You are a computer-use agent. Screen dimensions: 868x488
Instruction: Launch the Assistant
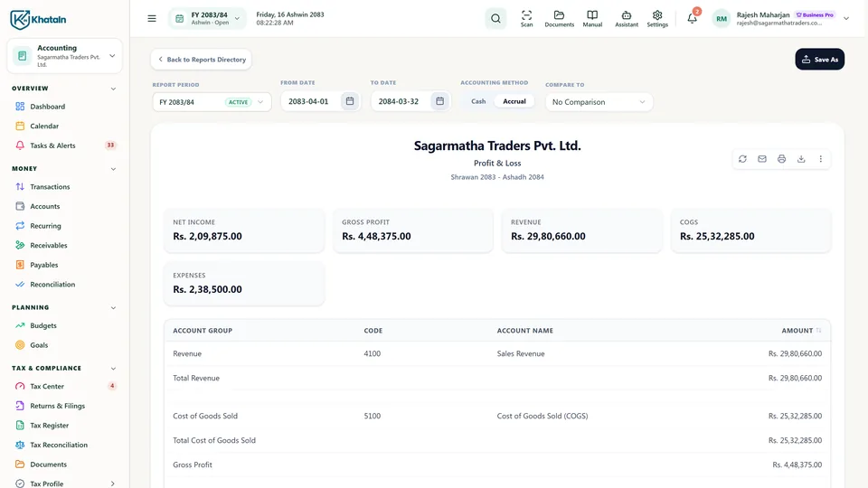click(x=626, y=19)
